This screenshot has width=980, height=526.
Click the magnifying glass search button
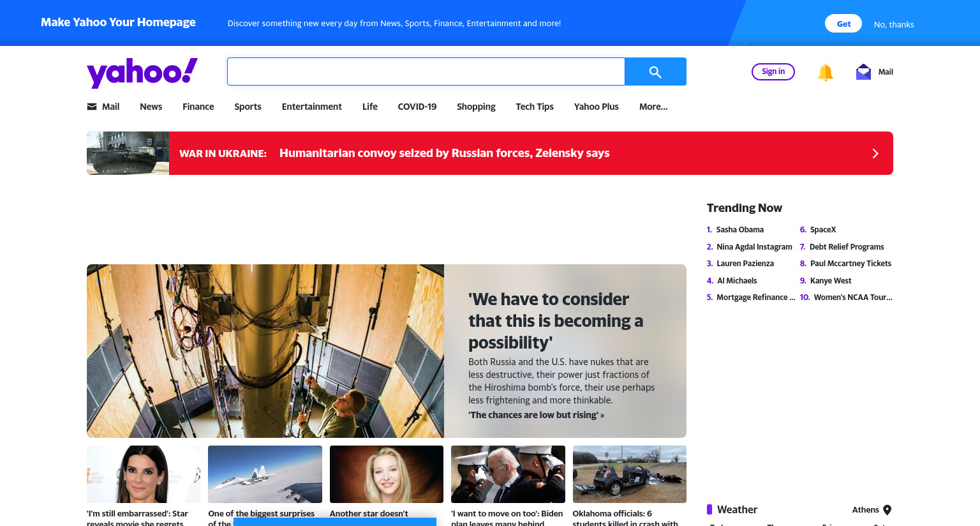pyautogui.click(x=655, y=71)
